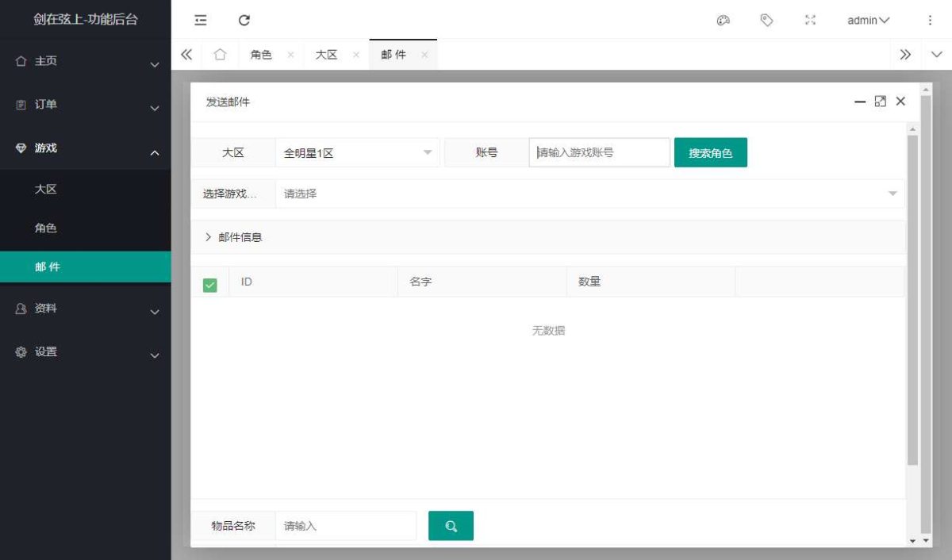952x560 pixels.
Task: Click the home tab icon
Action: click(220, 55)
